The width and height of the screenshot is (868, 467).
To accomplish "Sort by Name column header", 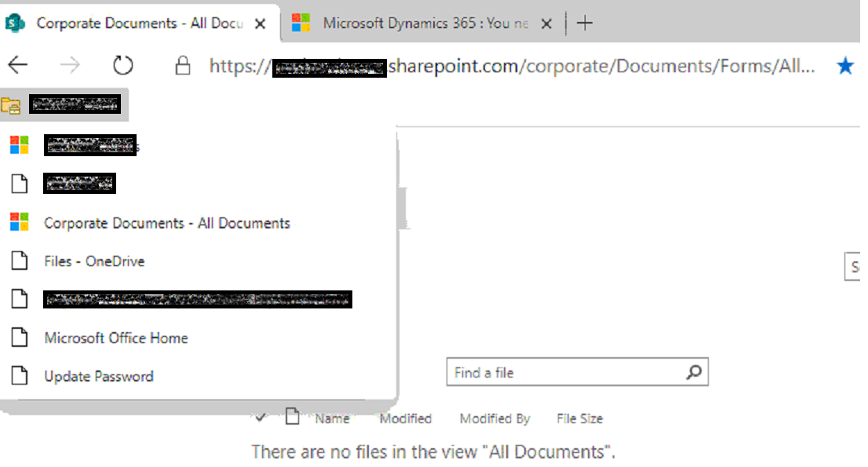I will point(332,419).
